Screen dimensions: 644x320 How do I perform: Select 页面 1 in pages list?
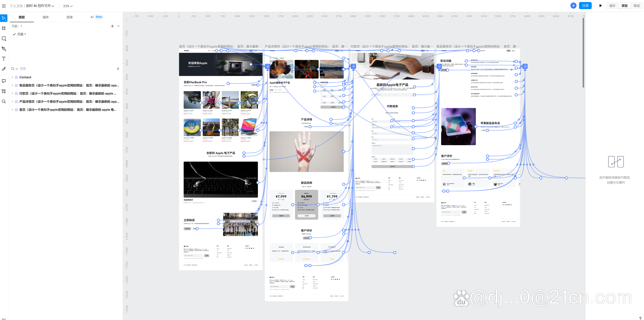[x=21, y=34]
